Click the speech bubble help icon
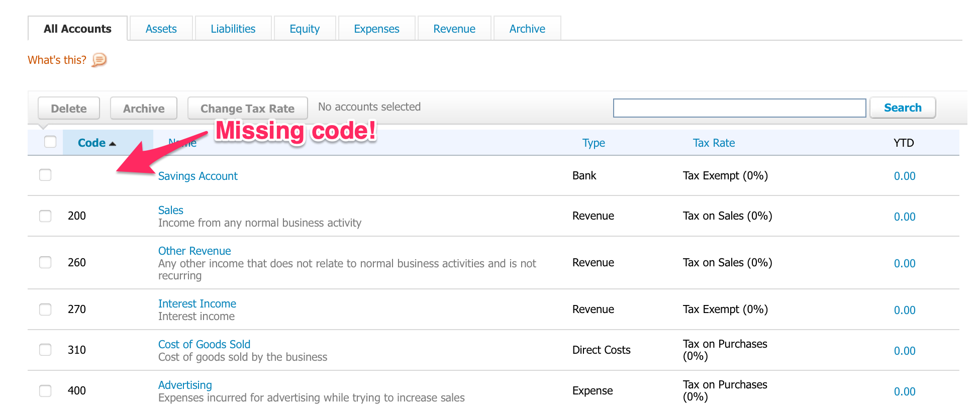Screen dimensions: 980x408 100,60
